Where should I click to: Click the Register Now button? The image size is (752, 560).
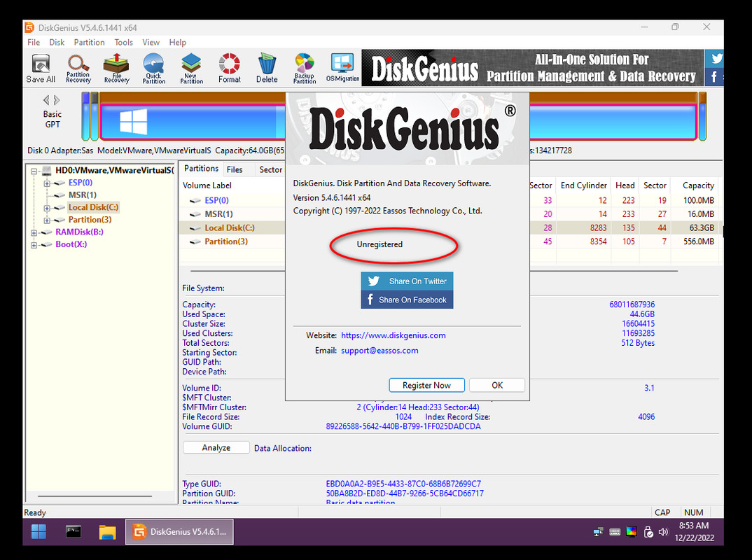427,386
